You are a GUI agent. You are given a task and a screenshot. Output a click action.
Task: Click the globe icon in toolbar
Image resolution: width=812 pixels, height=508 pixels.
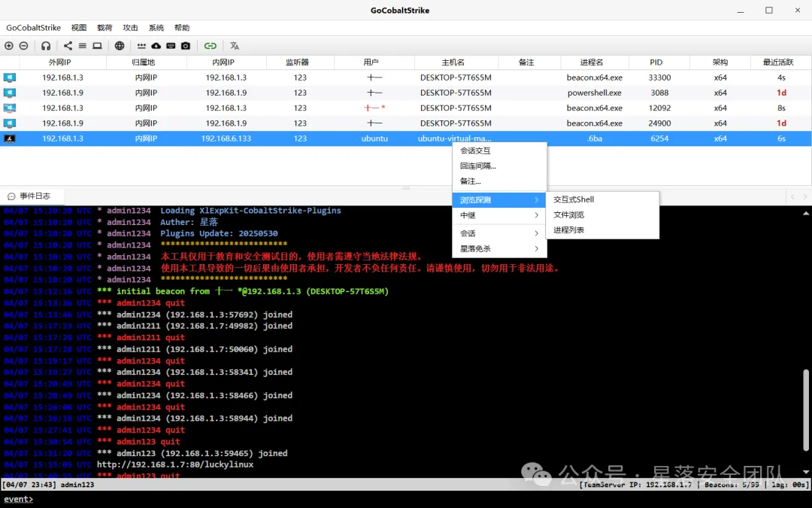pos(120,46)
